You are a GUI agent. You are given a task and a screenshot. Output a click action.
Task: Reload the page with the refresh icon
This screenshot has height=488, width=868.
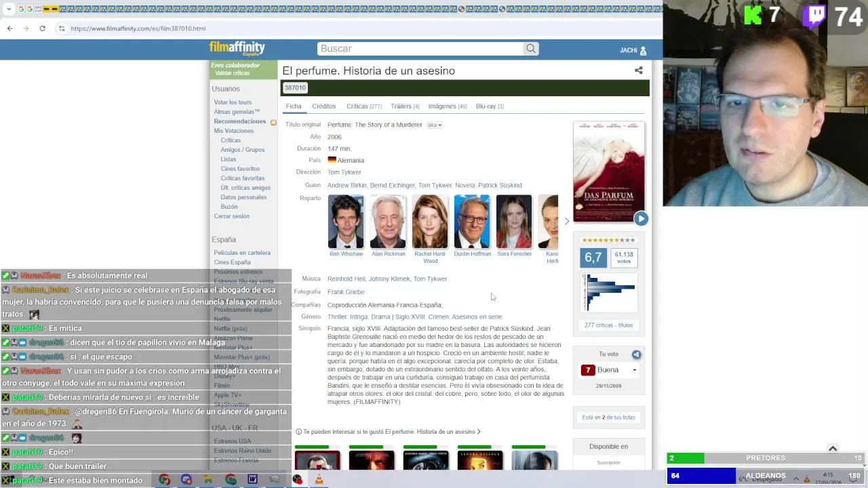pyautogui.click(x=42, y=28)
